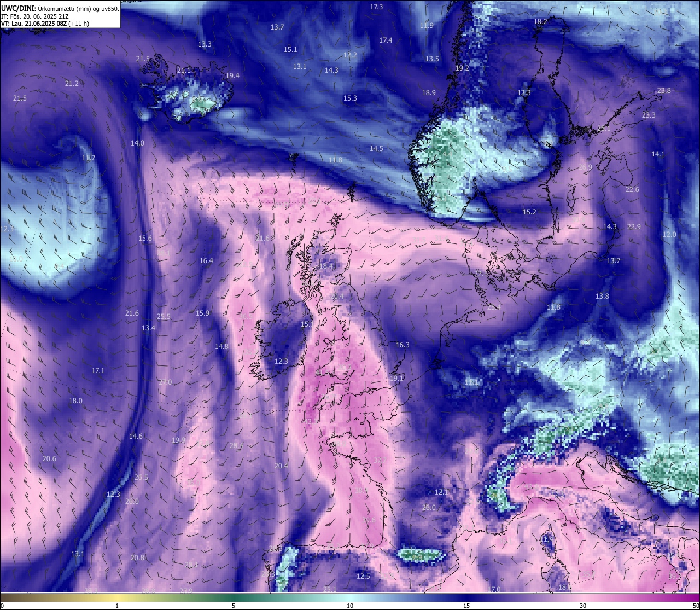The image size is (700, 610).
Task: Click the colorbar tick label 10
Action: pyautogui.click(x=350, y=606)
